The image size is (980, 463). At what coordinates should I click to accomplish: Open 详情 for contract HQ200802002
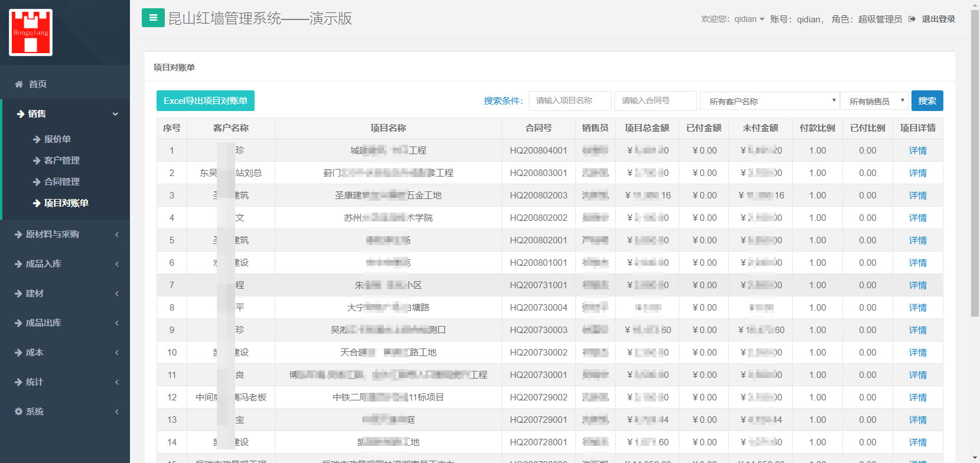coord(917,218)
